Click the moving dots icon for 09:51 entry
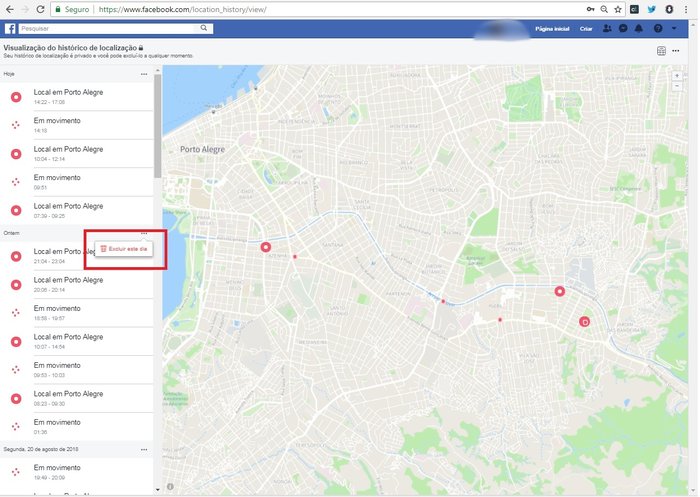Image resolution: width=700 pixels, height=497 pixels. (16, 182)
